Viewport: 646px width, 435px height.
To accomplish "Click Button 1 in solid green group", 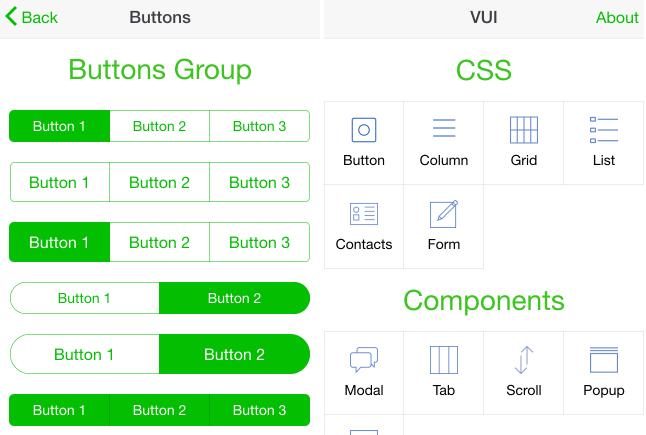I will 59,410.
